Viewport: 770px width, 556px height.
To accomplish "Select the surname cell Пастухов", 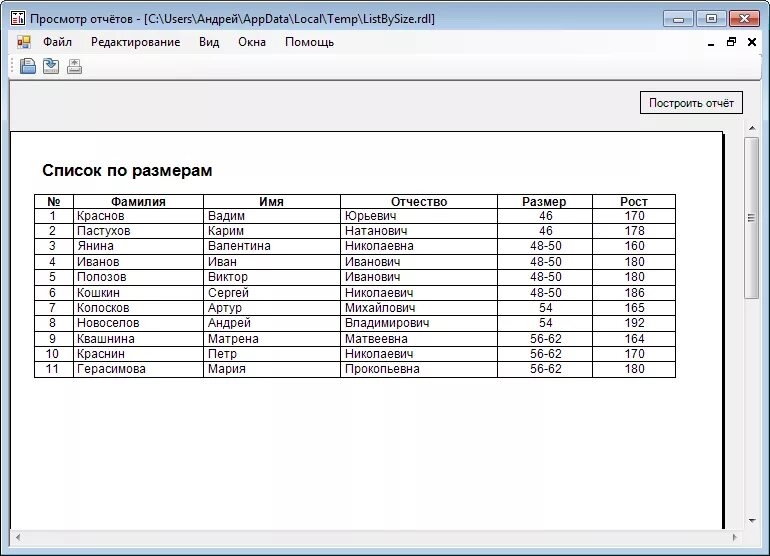I will click(x=138, y=231).
